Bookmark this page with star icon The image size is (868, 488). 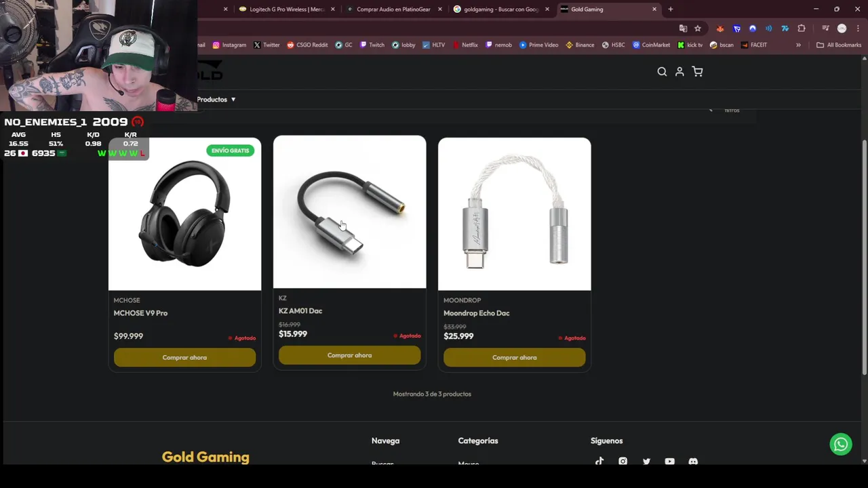(698, 28)
